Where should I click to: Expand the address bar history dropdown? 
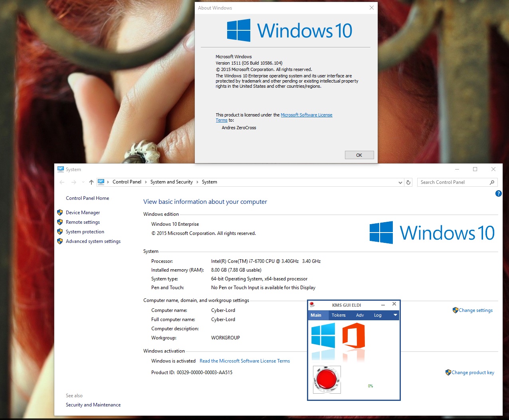[x=400, y=182]
